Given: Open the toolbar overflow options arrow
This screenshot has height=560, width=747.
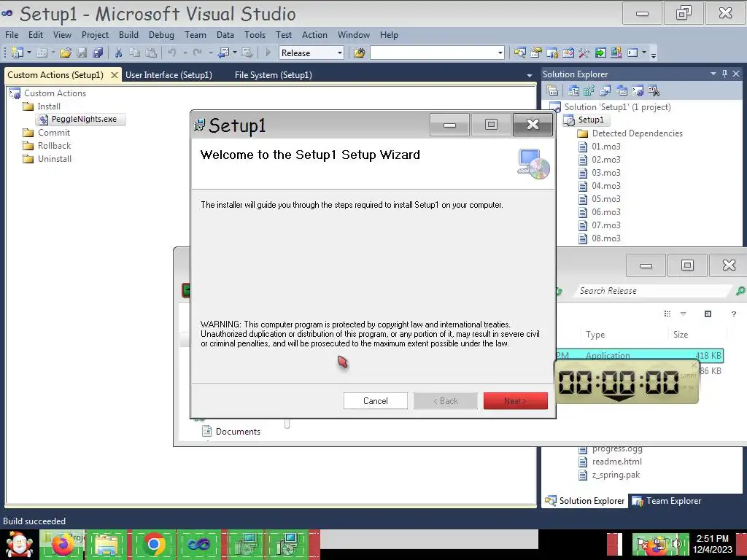Looking at the screenshot, I should pyautogui.click(x=654, y=55).
